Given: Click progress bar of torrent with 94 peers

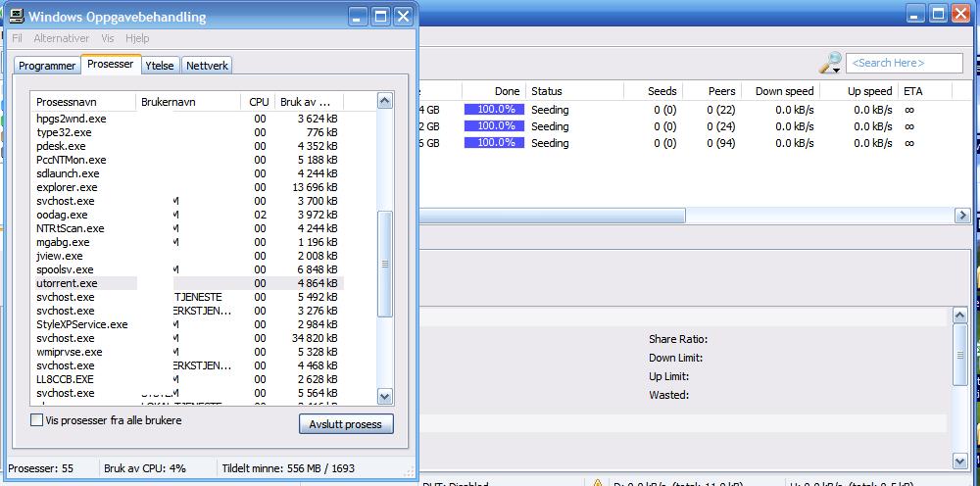Looking at the screenshot, I should 494,142.
